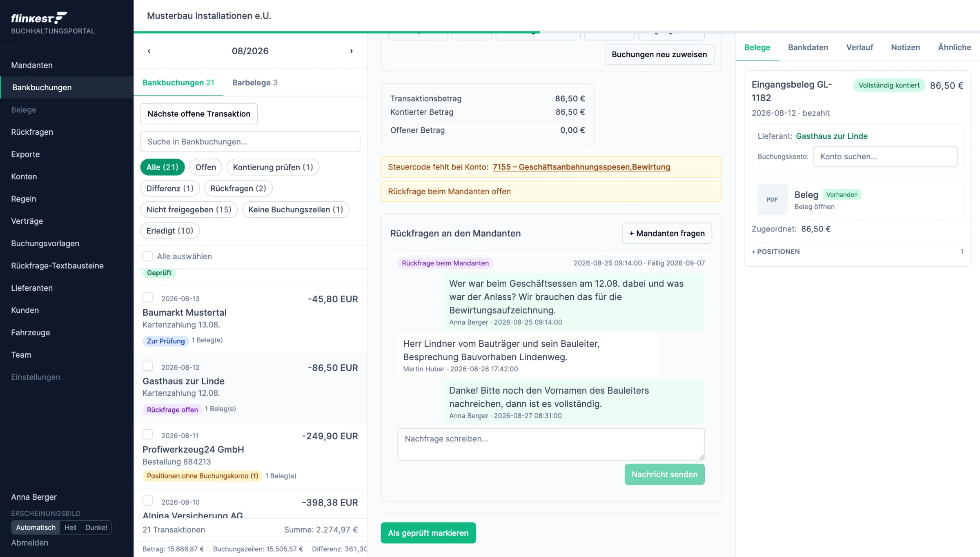The image size is (980, 557).
Task: Go to next month arrow
Action: pyautogui.click(x=351, y=51)
